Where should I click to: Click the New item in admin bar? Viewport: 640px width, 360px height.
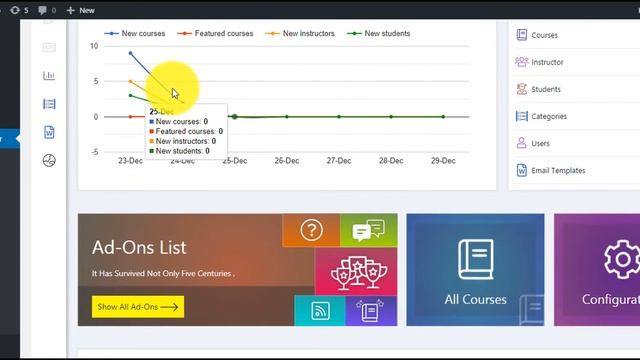pyautogui.click(x=80, y=10)
